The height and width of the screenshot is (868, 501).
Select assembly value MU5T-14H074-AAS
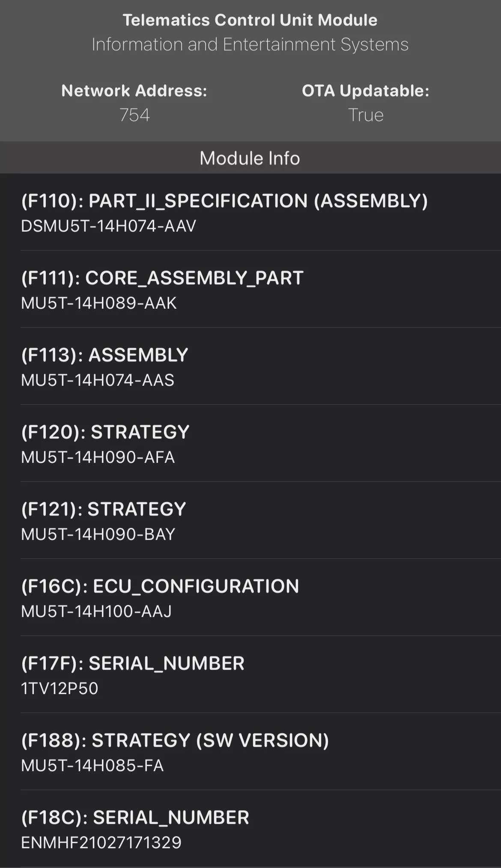pos(98,380)
